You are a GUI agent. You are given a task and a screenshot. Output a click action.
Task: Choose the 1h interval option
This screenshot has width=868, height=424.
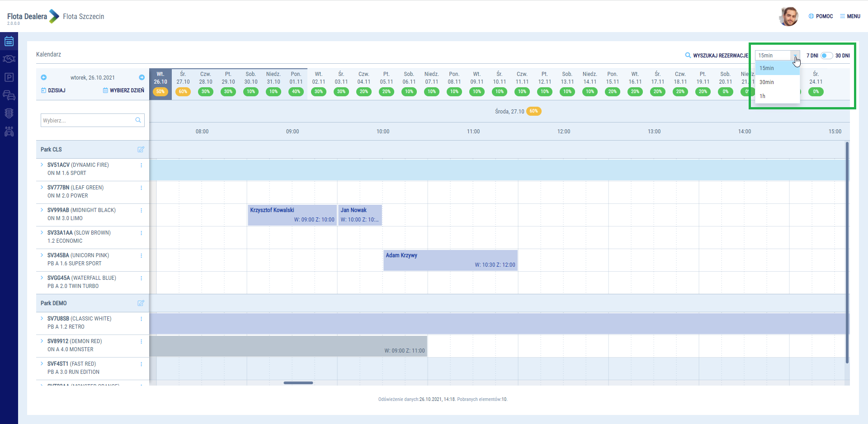763,96
